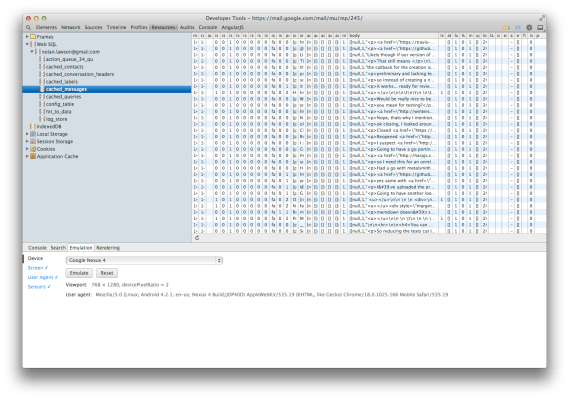This screenshot has width=569, height=399.
Task: Click the full-screen arrows in title bar
Action: click(x=542, y=18)
